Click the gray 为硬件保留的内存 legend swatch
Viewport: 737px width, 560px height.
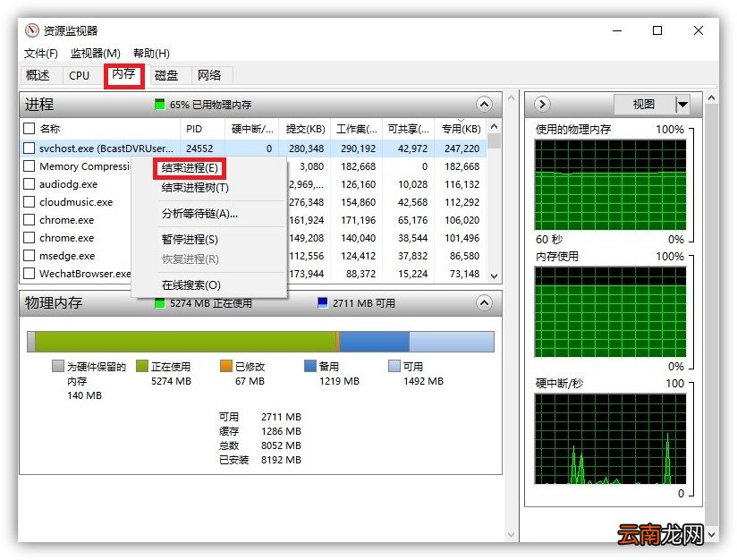coord(58,366)
